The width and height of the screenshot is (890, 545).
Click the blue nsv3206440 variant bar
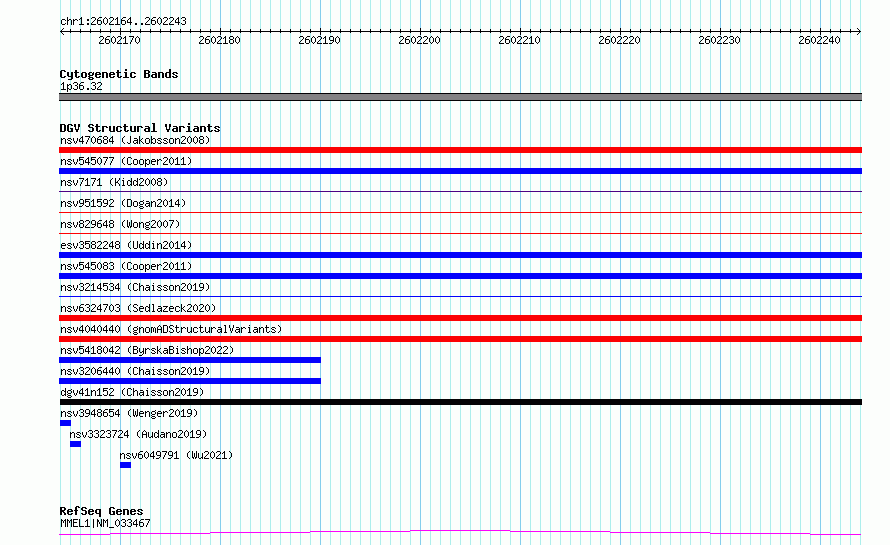[190, 381]
